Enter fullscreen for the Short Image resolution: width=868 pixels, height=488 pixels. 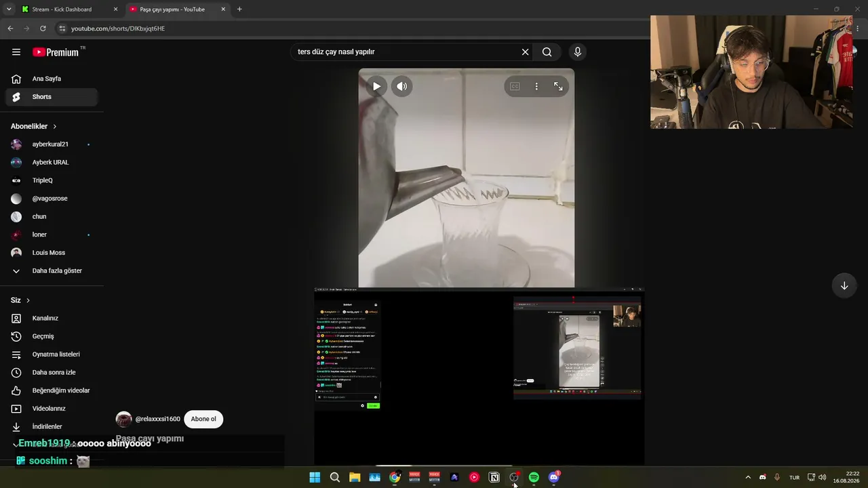[x=558, y=86]
